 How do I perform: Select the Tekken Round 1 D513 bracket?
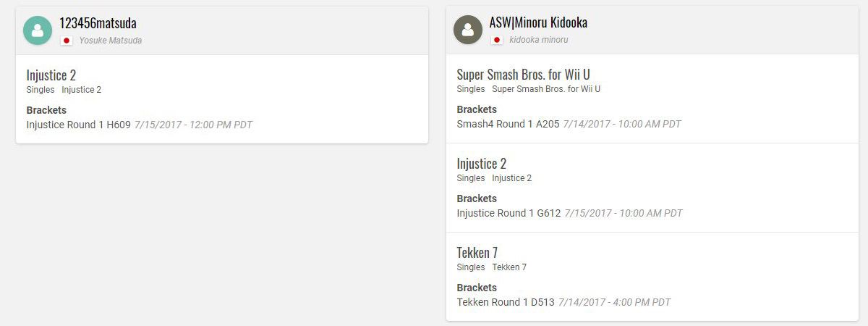click(x=506, y=302)
